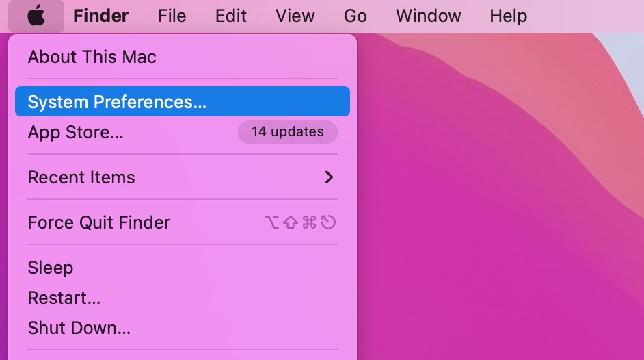
Task: Choose Restart from the Apple menu
Action: [x=183, y=298]
